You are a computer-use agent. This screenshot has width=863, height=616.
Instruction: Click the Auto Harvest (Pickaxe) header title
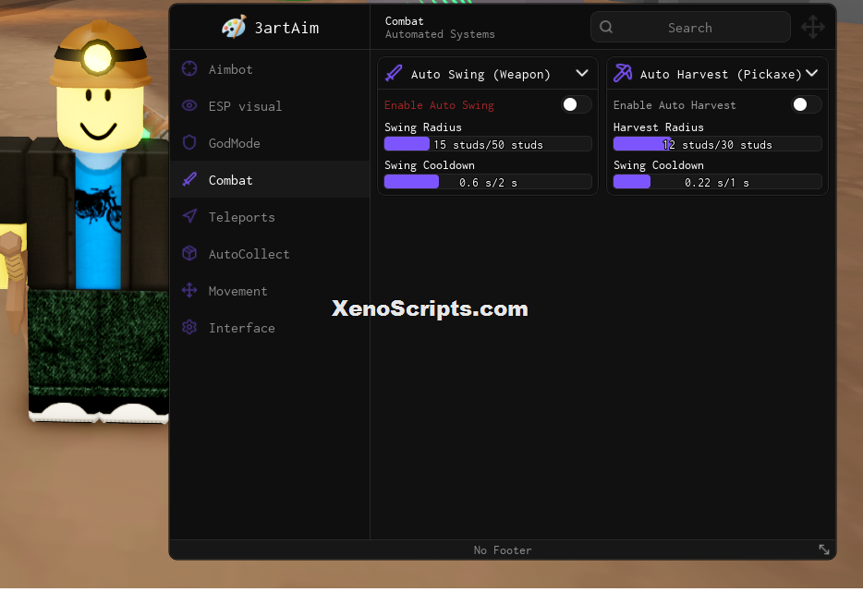tap(721, 74)
